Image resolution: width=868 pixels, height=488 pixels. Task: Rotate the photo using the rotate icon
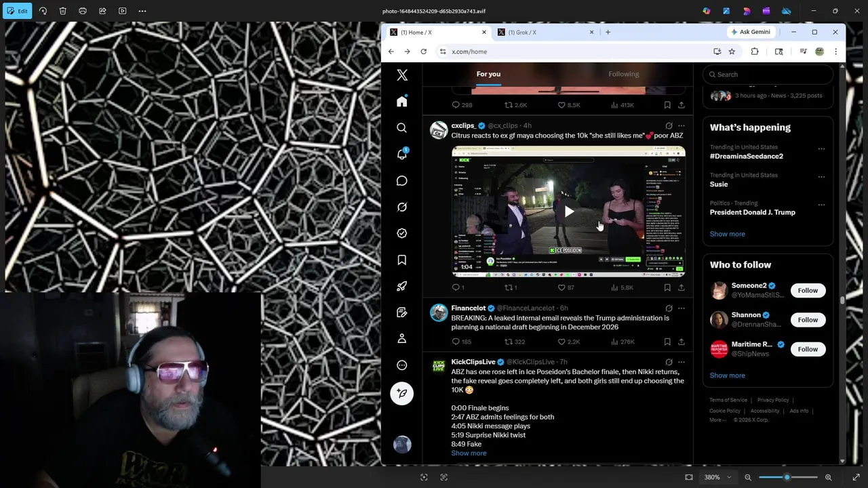pos(43,11)
